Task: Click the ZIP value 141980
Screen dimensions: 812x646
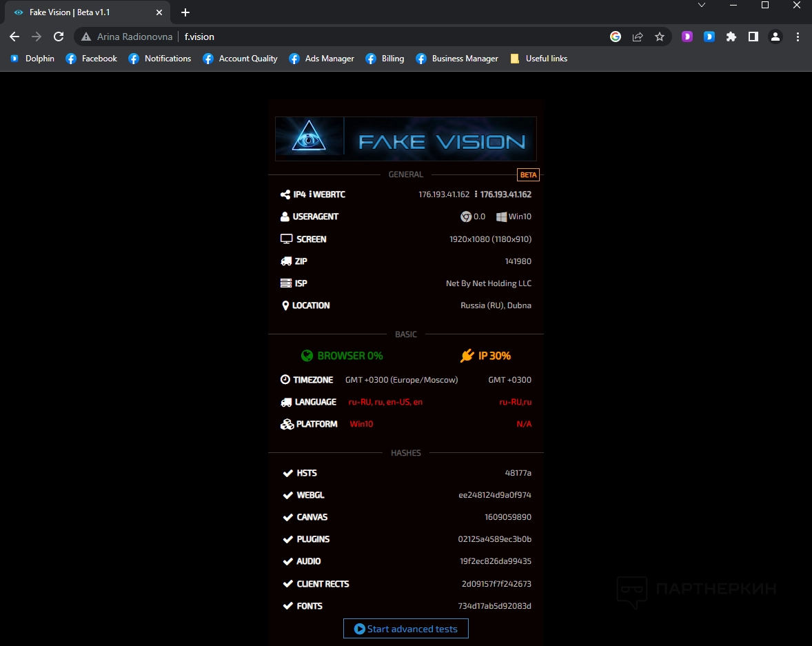Action: pos(518,261)
